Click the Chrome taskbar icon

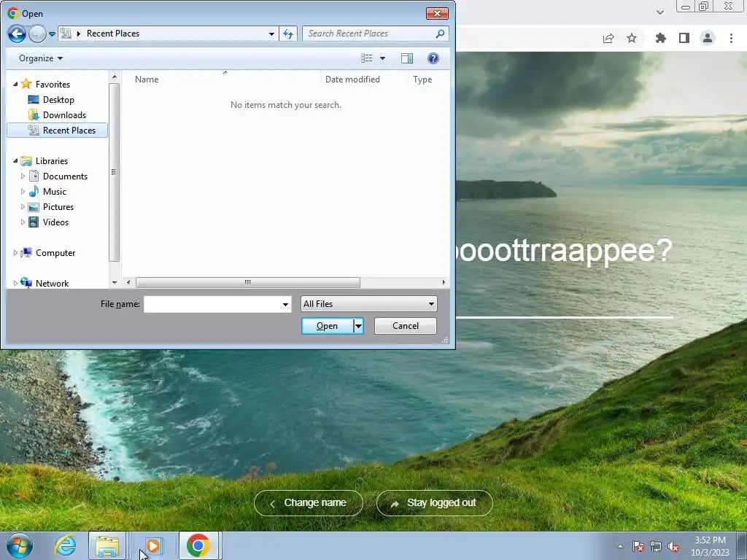[198, 546]
